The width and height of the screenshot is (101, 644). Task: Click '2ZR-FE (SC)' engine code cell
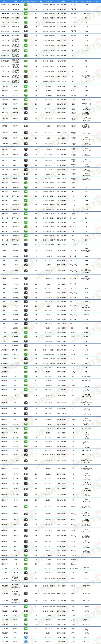pyautogui.click(x=86, y=629)
